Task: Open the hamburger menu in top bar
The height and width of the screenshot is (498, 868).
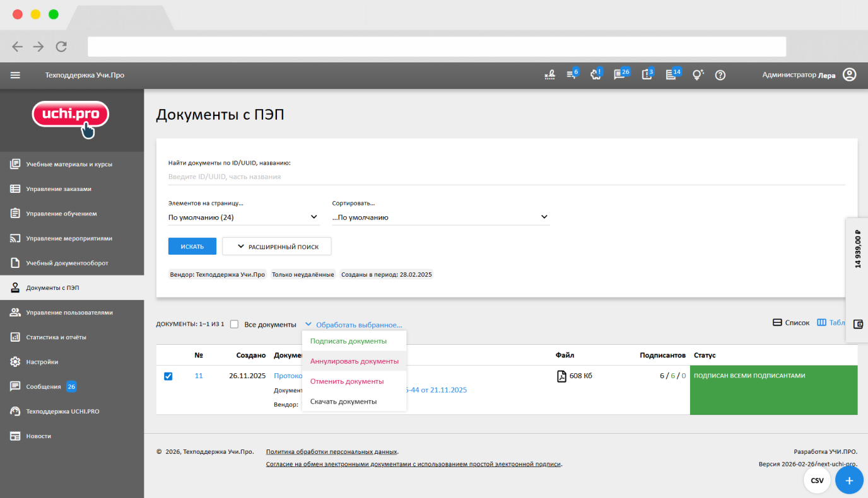Action: click(x=15, y=75)
